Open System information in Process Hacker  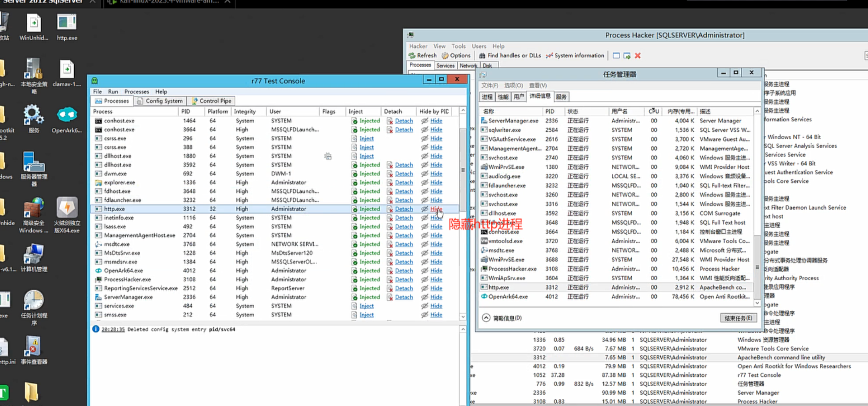pyautogui.click(x=575, y=55)
